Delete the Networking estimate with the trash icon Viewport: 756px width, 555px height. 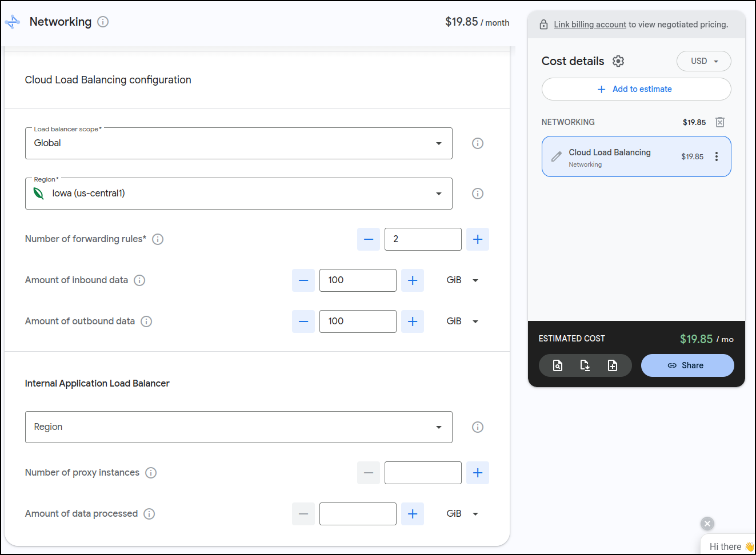(x=720, y=122)
